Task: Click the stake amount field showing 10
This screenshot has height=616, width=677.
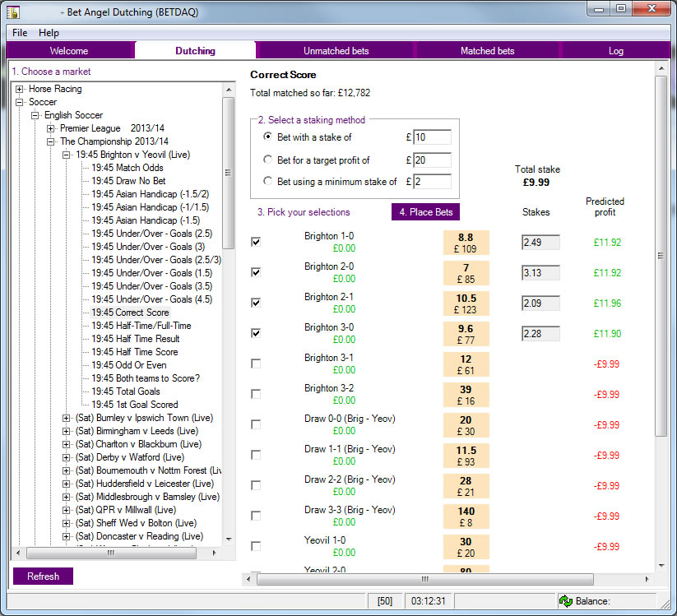Action: click(433, 137)
